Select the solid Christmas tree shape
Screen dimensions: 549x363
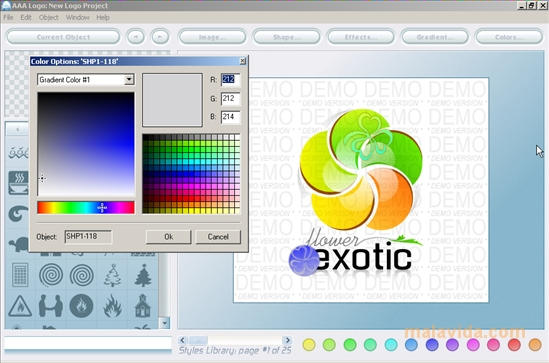tap(143, 275)
